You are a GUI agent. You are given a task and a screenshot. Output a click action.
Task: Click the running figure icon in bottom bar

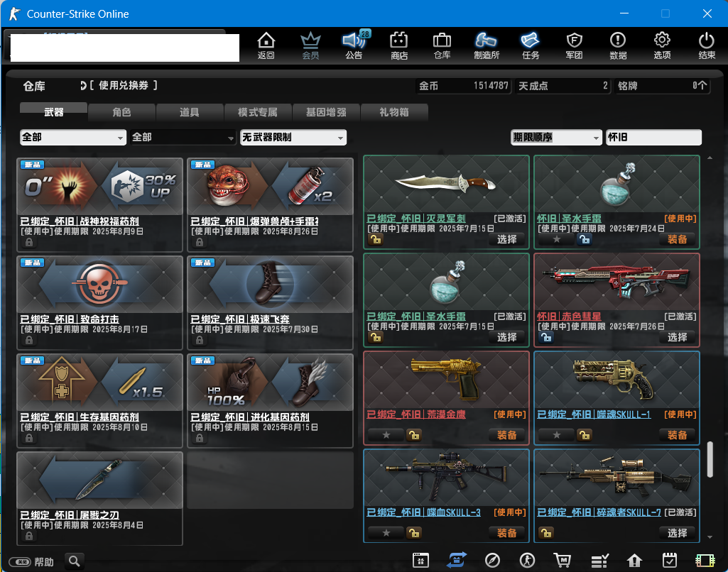(x=527, y=561)
